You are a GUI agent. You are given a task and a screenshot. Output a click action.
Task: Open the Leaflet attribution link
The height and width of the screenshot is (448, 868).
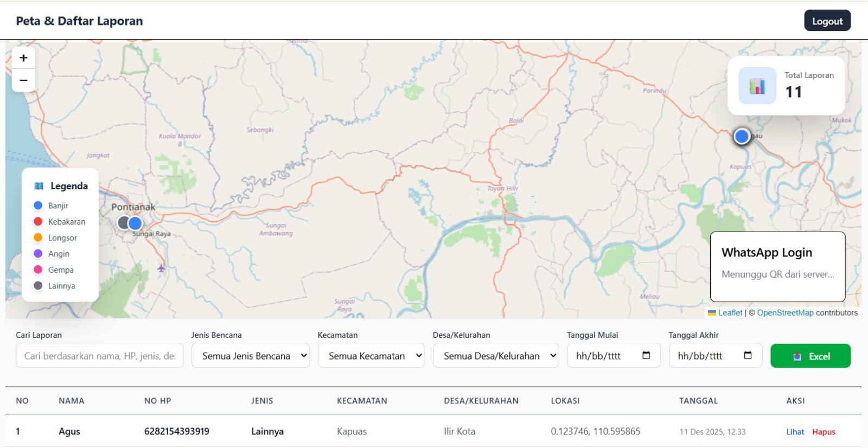pyautogui.click(x=730, y=313)
